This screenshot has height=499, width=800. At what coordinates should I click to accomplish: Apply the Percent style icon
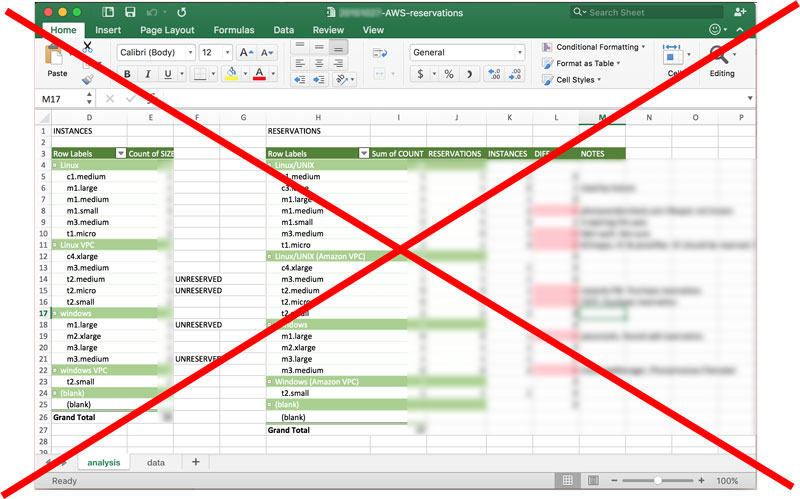[448, 74]
